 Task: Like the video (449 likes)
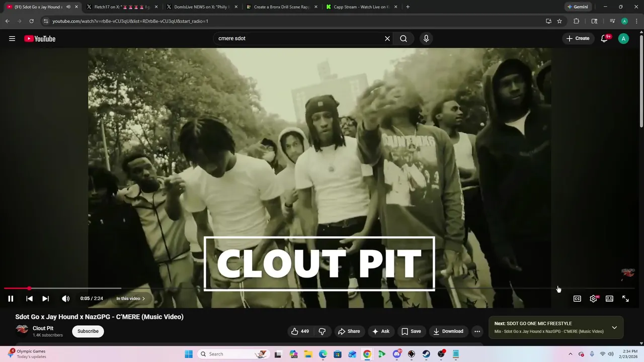click(300, 331)
